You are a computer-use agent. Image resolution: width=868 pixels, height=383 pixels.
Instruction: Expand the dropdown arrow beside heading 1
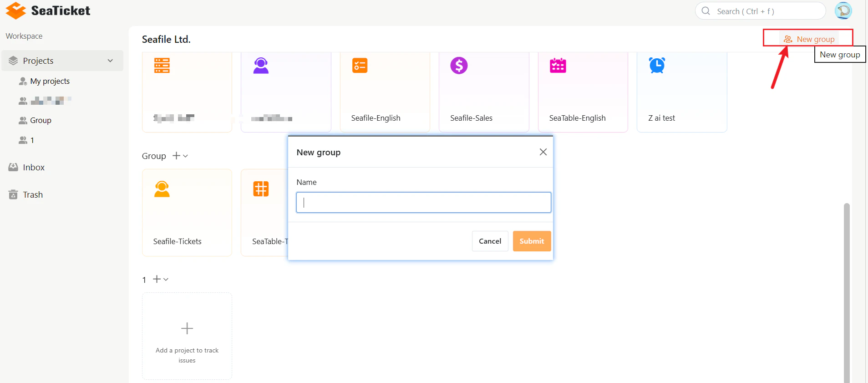coord(166,280)
